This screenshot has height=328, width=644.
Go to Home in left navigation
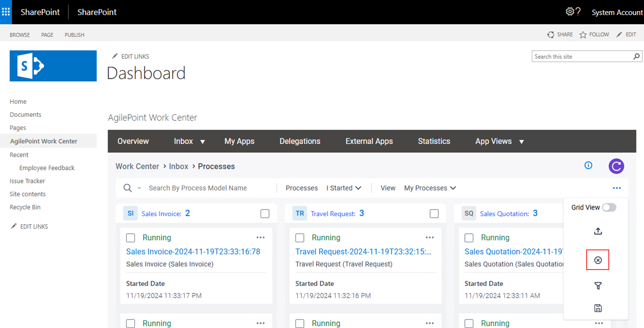pyautogui.click(x=18, y=101)
